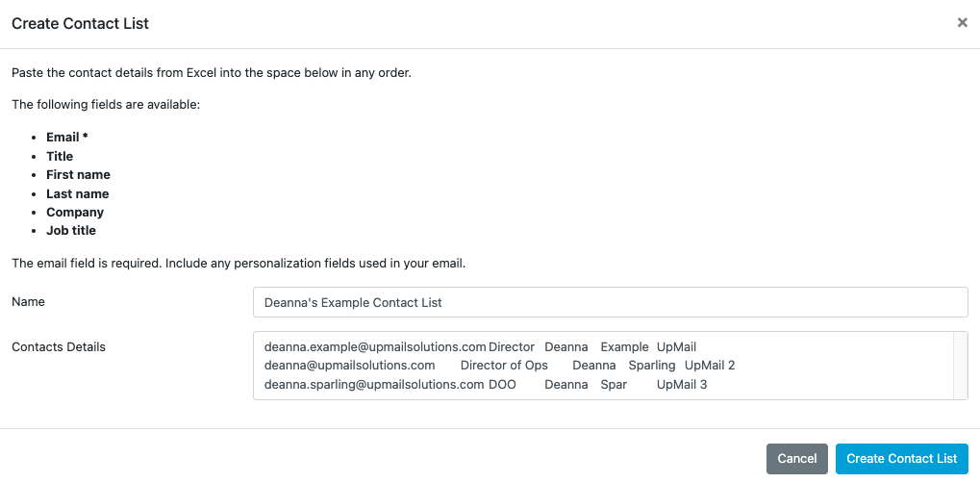Image resolution: width=980 pixels, height=483 pixels.
Task: Click the email field is required note
Action: [239, 263]
